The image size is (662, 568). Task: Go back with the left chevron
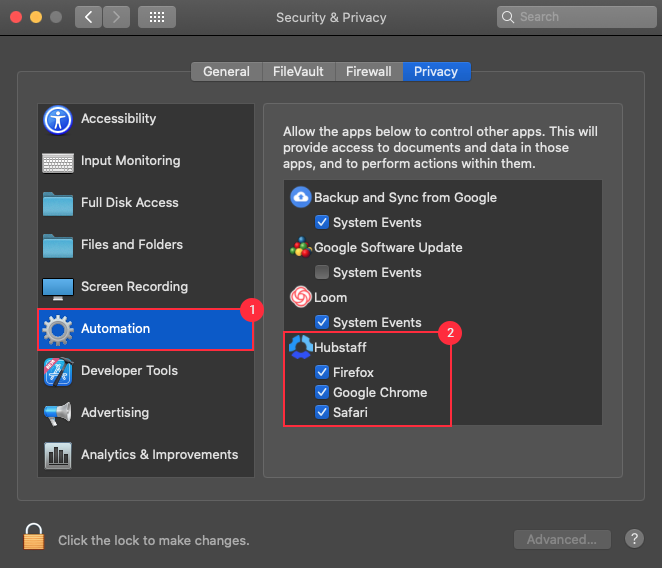[88, 17]
